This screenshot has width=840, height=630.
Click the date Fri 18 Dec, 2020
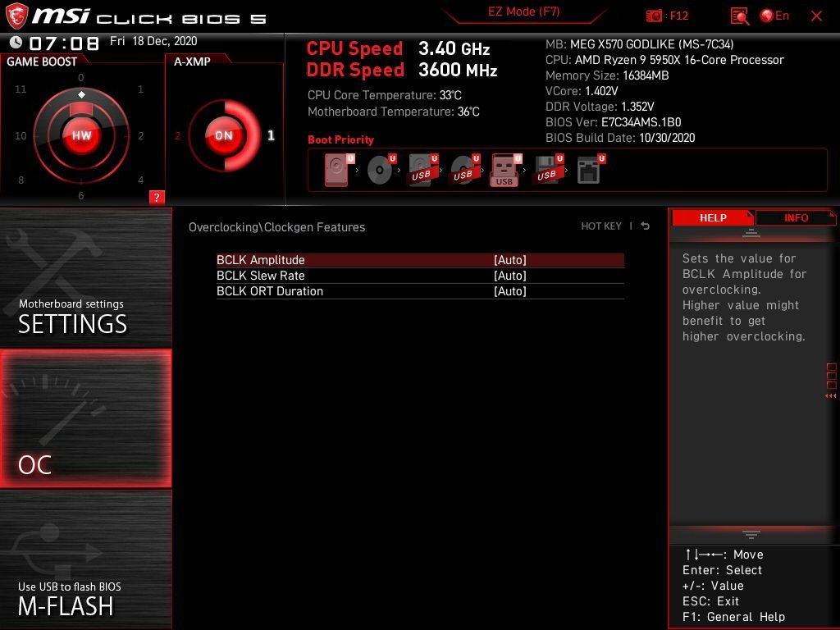coord(153,41)
